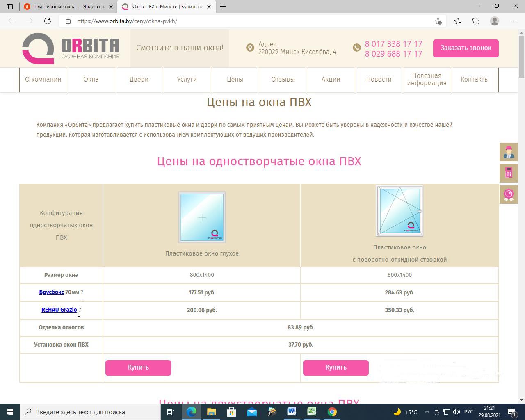Open the browser profile avatar
This screenshot has height=420, width=525.
[495, 21]
